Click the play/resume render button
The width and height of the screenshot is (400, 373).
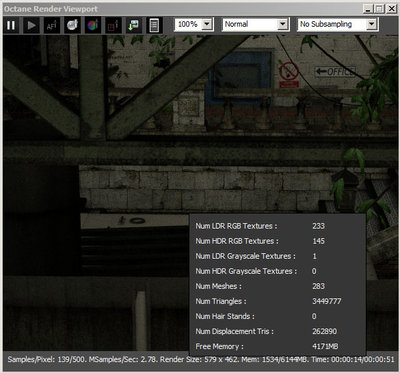[x=31, y=25]
